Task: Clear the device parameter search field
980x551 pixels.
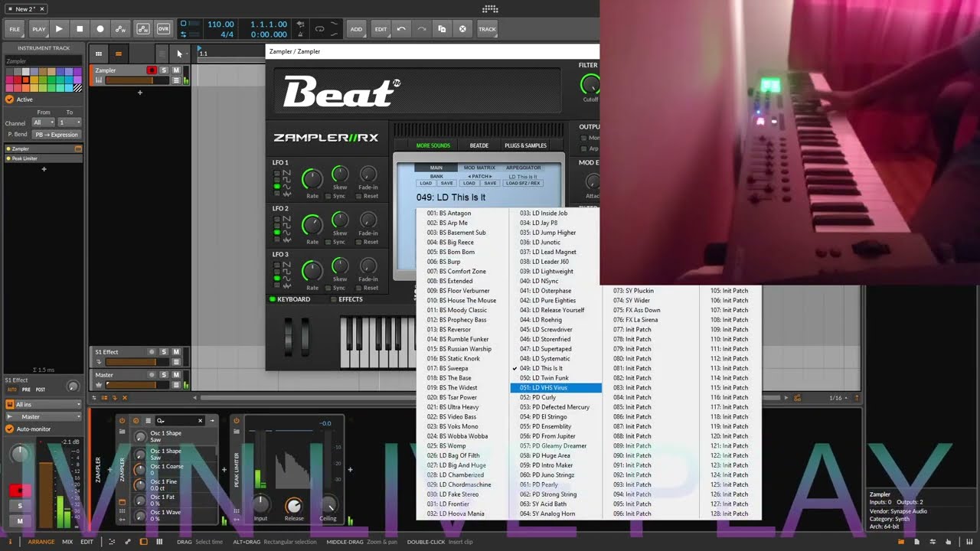Action: tap(201, 420)
